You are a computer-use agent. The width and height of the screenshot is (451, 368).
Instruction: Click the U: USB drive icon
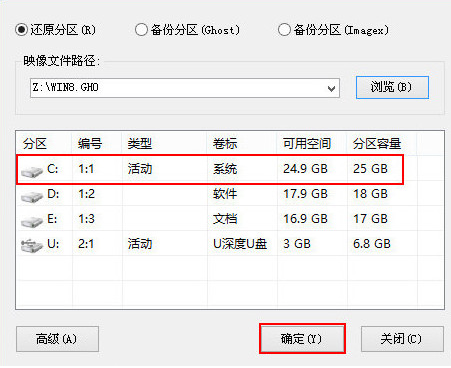tap(32, 246)
